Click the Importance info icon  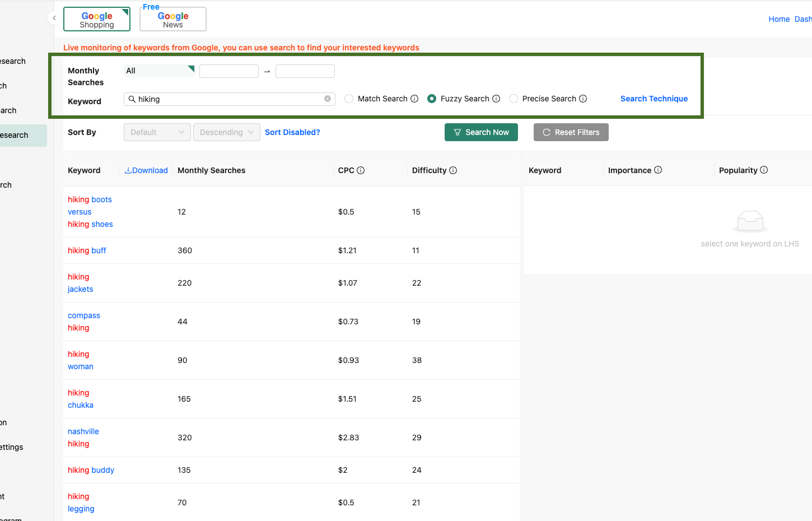click(x=659, y=170)
